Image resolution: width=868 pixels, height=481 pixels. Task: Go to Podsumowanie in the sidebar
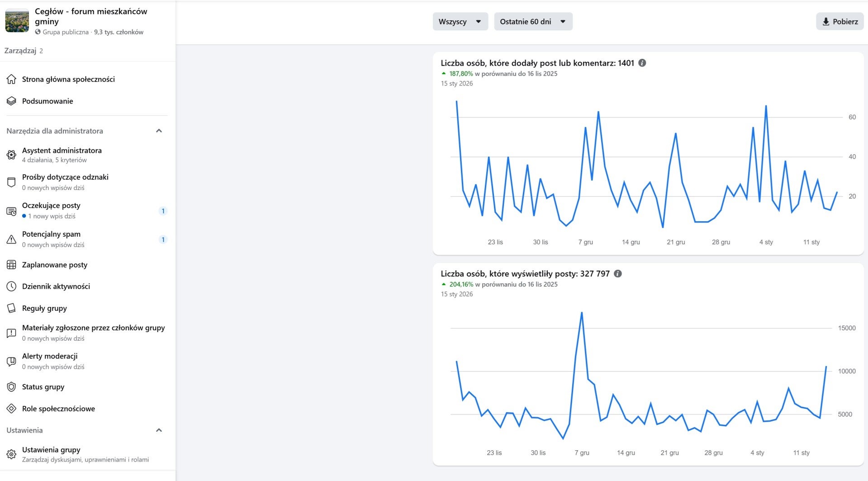pyautogui.click(x=47, y=101)
